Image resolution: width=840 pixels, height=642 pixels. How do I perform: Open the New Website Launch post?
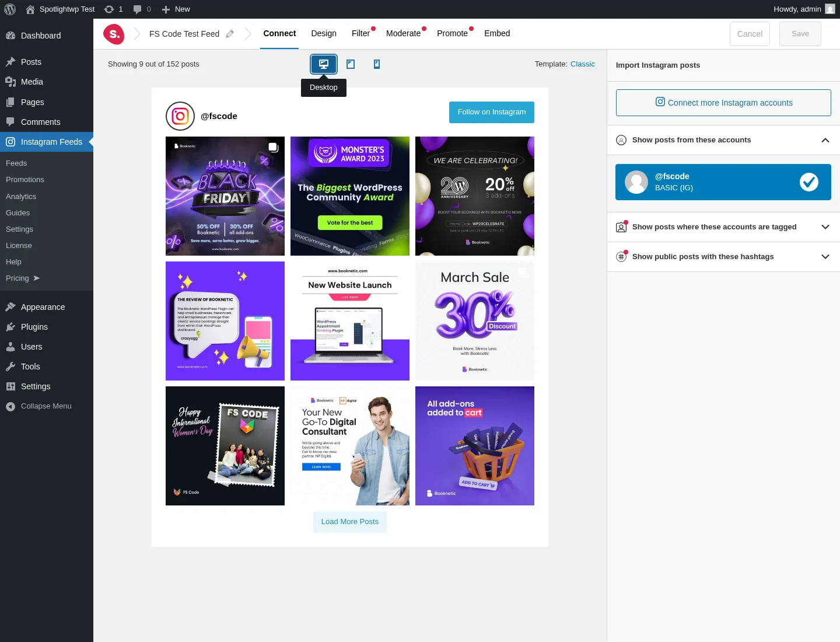pos(350,321)
